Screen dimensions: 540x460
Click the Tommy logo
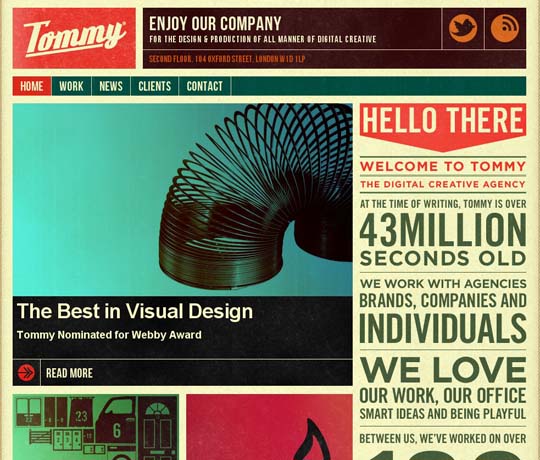pos(74,38)
